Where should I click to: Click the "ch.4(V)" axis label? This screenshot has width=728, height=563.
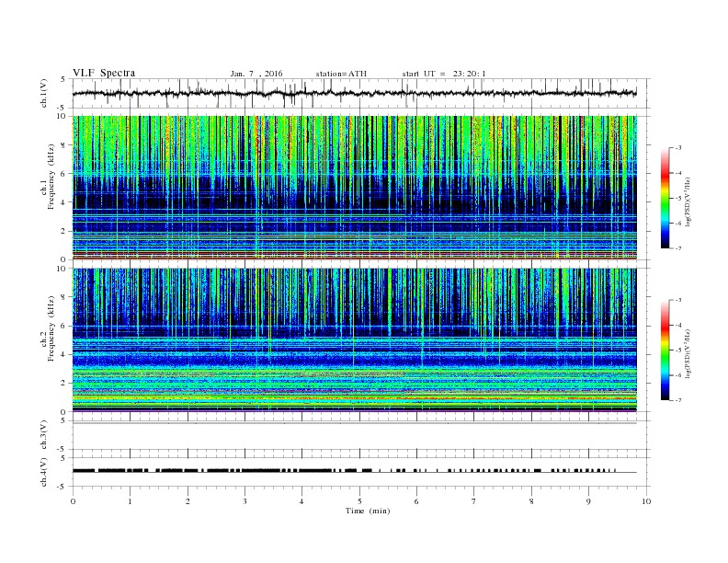tap(44, 472)
